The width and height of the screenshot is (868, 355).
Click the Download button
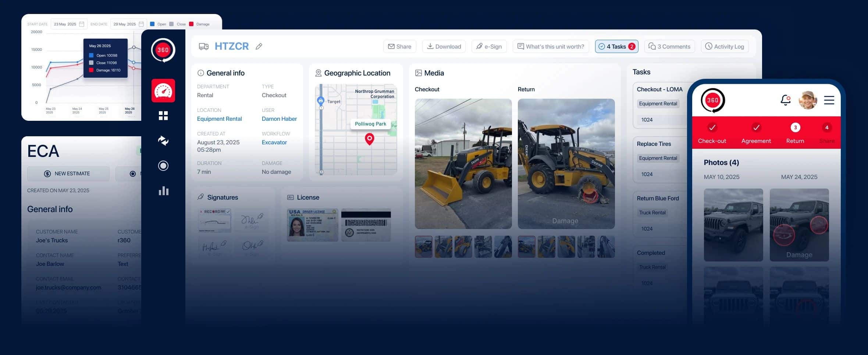(x=444, y=47)
